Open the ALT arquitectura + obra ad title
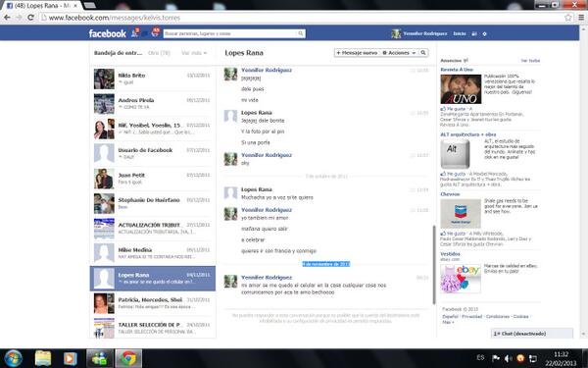The width and height of the screenshot is (588, 368). (x=468, y=134)
